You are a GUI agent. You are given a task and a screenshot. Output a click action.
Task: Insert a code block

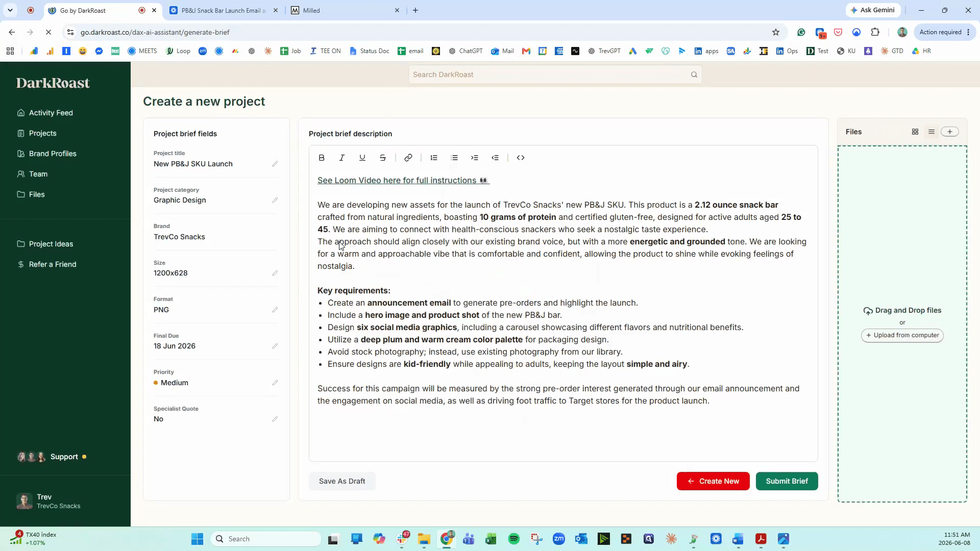click(x=521, y=158)
